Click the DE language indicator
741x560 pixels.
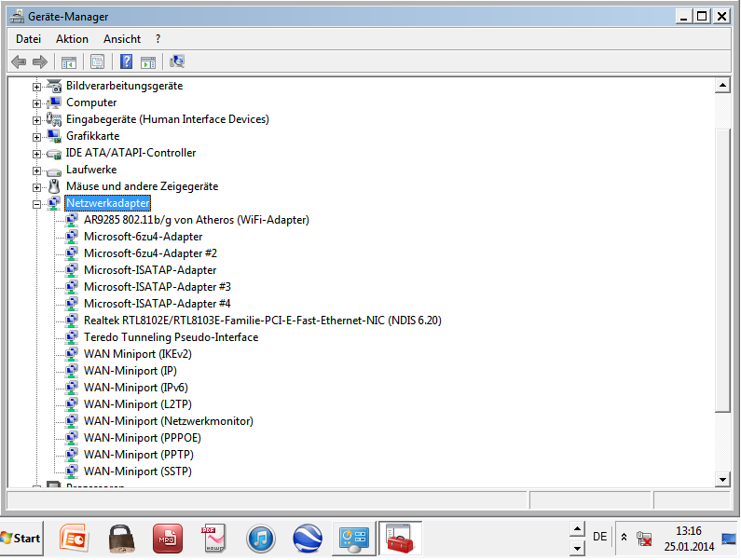click(599, 537)
